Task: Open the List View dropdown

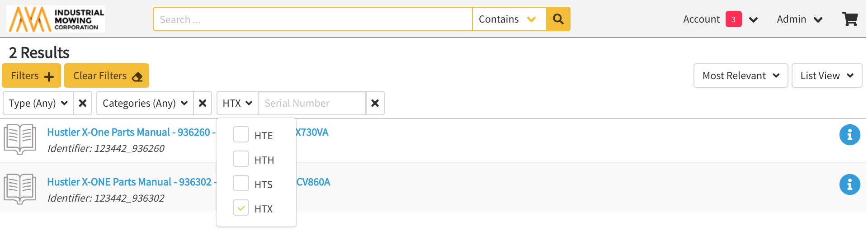Action: [x=826, y=76]
